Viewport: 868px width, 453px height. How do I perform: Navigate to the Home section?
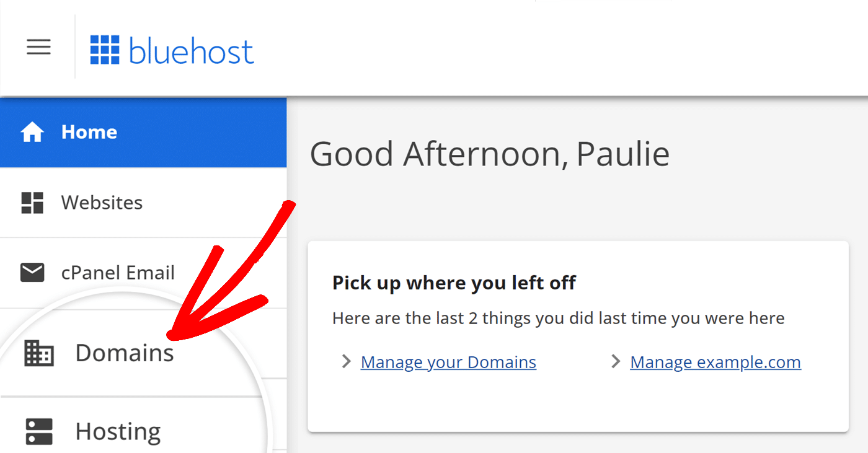point(89,131)
